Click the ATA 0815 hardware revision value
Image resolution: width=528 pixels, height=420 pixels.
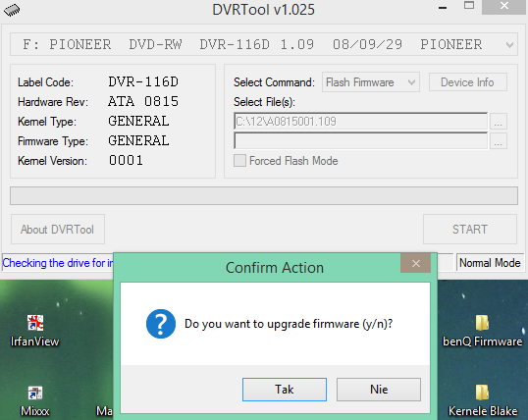click(x=143, y=101)
